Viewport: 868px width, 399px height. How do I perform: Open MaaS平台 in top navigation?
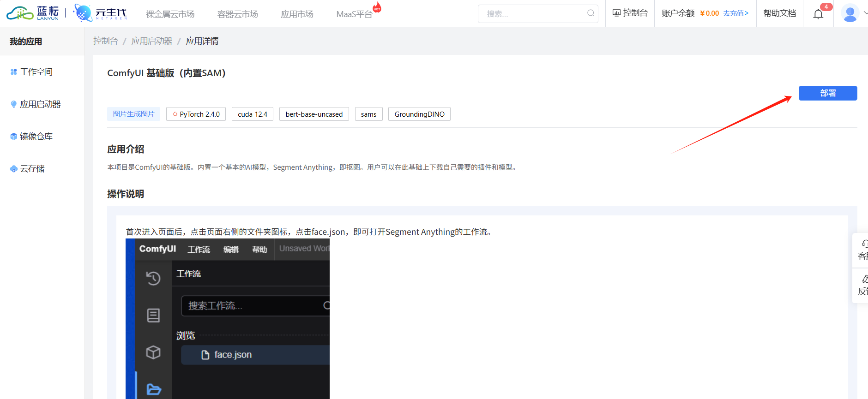pyautogui.click(x=354, y=14)
